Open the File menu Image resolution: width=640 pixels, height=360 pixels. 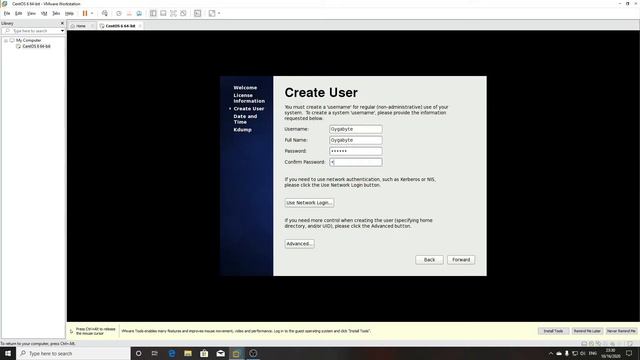pyautogui.click(x=7, y=13)
